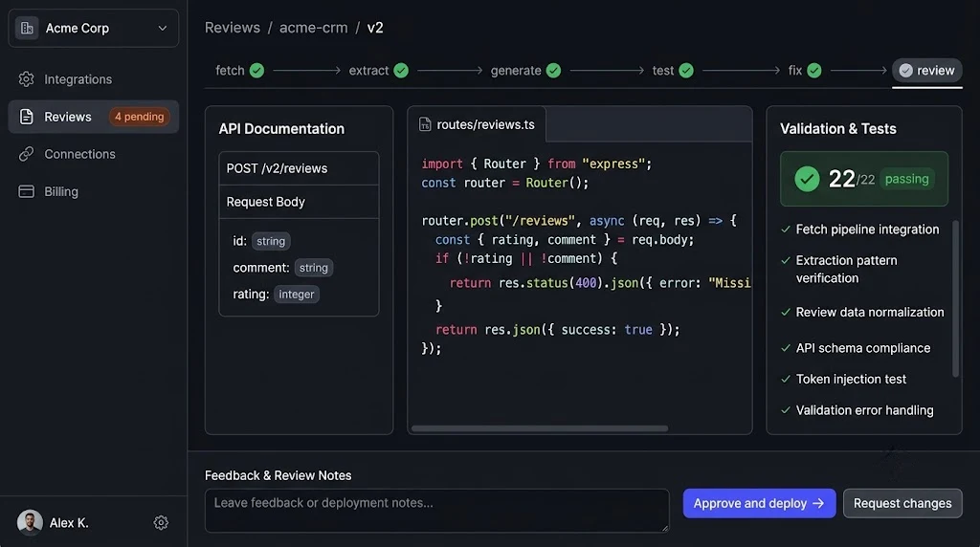Screen dimensions: 980x547
Task: Open the Acme Corp workspace dropdown chevron
Action: point(163,28)
